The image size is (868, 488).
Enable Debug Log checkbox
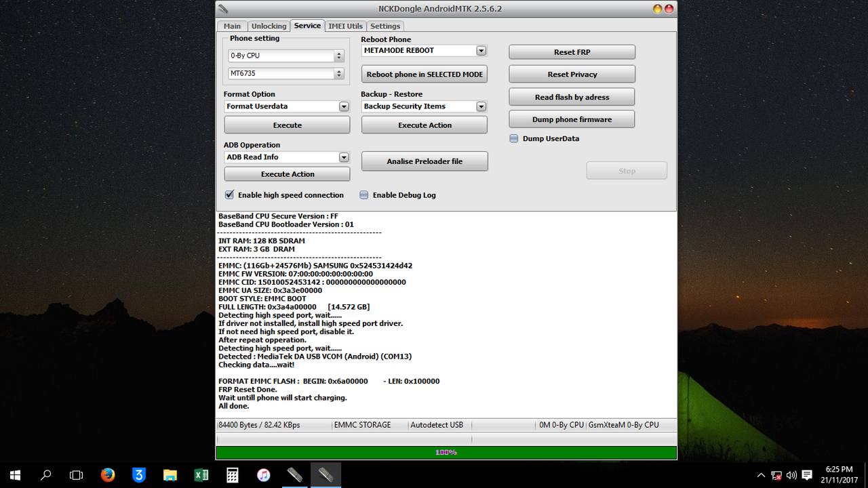click(x=364, y=195)
